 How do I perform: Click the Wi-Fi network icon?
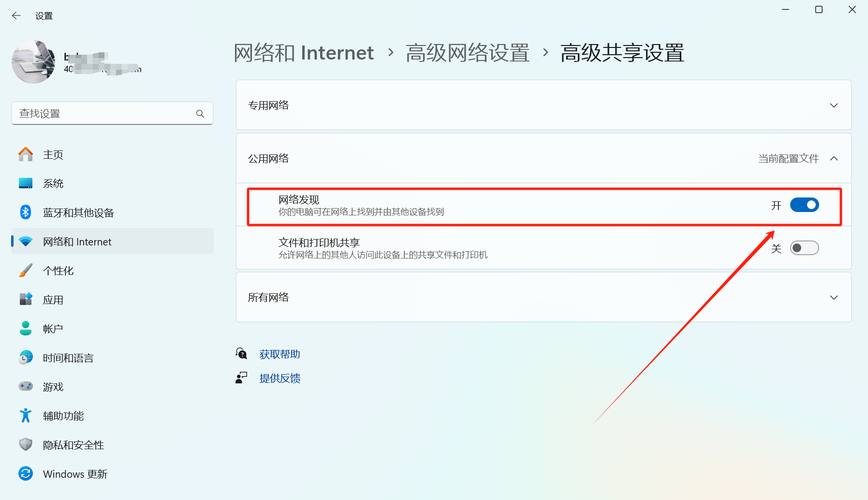click(x=26, y=242)
